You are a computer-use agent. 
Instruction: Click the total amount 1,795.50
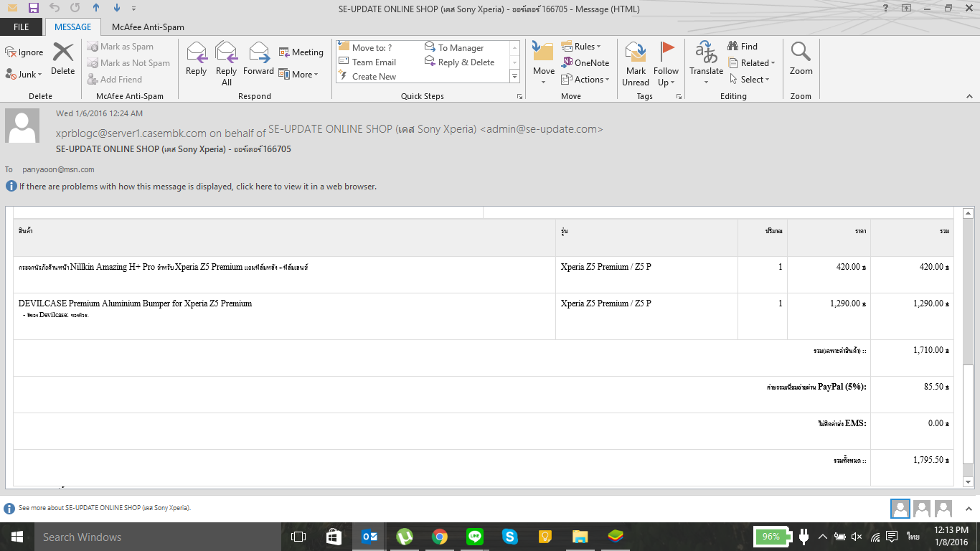click(x=931, y=460)
